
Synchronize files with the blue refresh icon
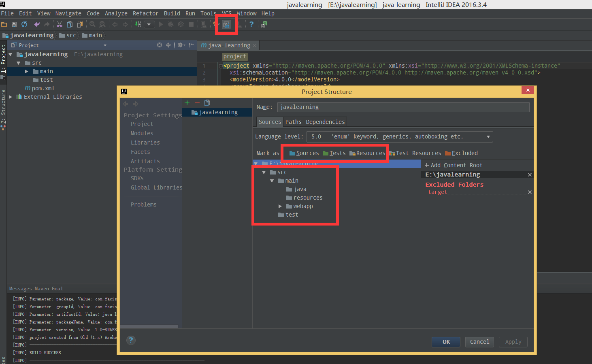24,24
